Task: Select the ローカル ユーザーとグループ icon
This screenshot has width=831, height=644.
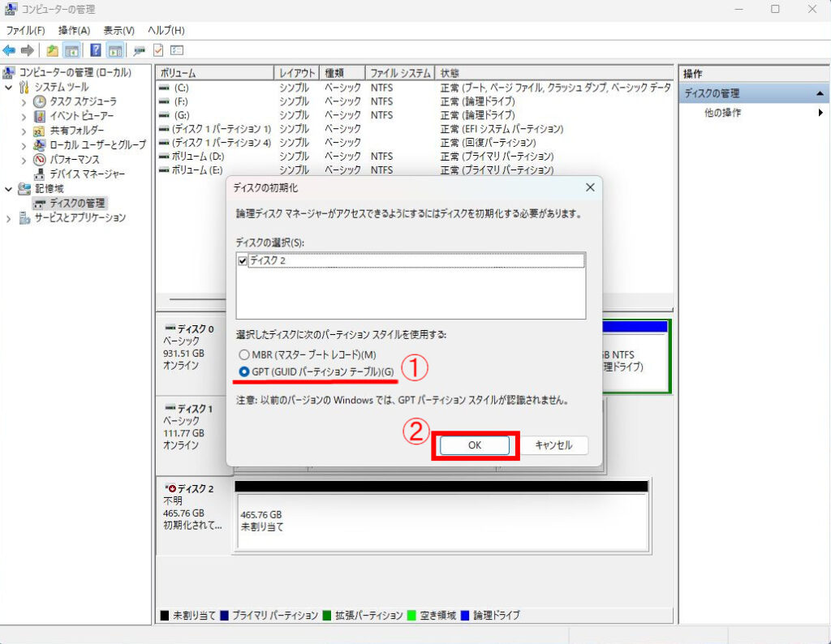Action: coord(40,144)
